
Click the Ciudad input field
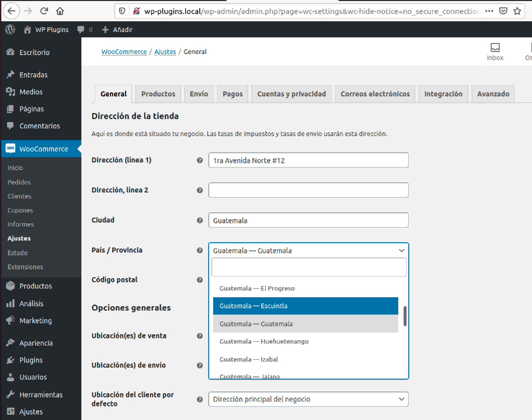point(309,220)
